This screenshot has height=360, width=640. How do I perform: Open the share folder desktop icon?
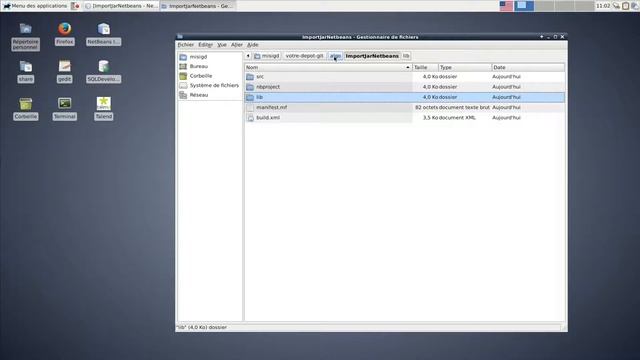(x=25, y=66)
